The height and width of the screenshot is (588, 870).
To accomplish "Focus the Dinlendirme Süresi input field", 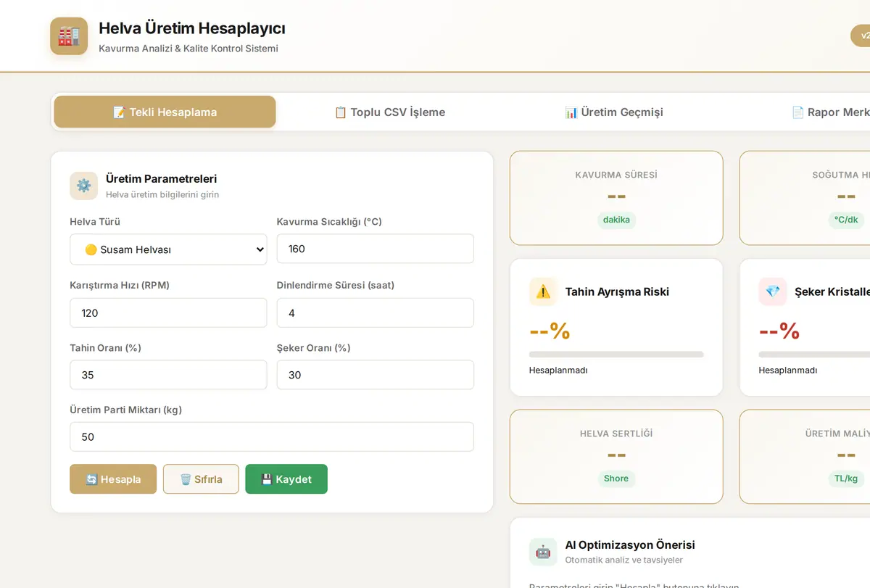I will point(376,312).
